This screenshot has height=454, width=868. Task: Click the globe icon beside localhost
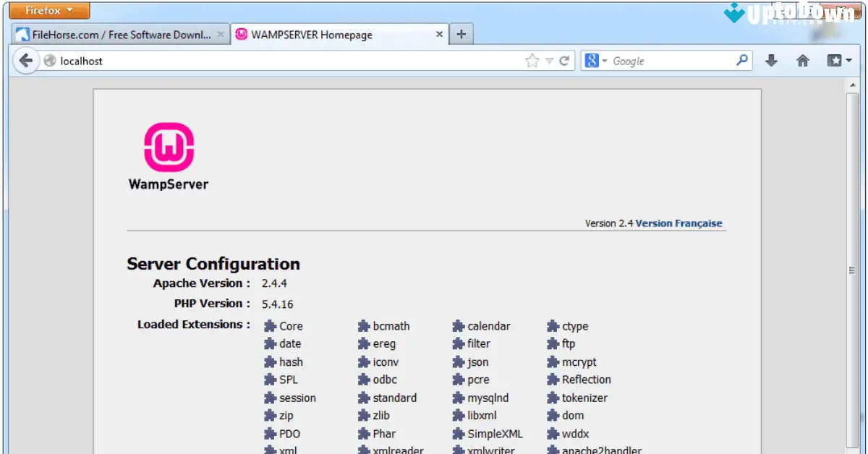point(48,61)
